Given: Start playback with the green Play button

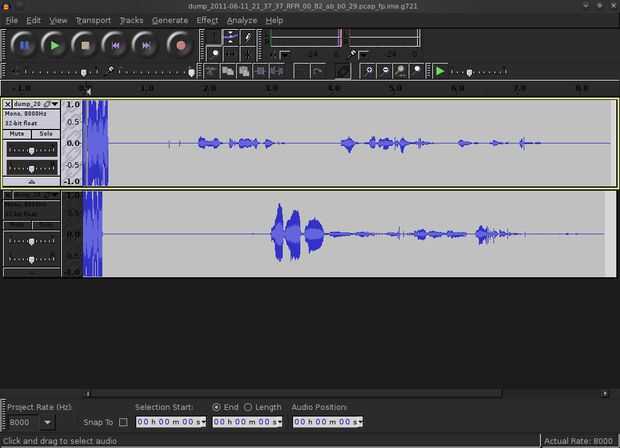Looking at the screenshot, I should (x=54, y=45).
